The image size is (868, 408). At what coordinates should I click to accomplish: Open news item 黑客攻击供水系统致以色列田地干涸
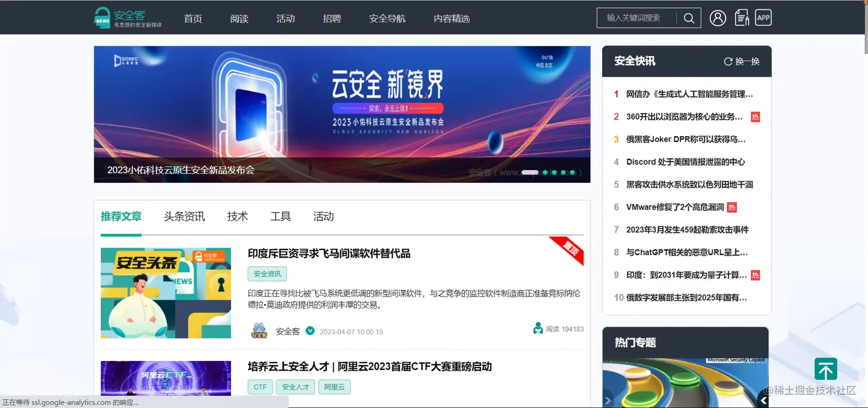[x=689, y=184]
